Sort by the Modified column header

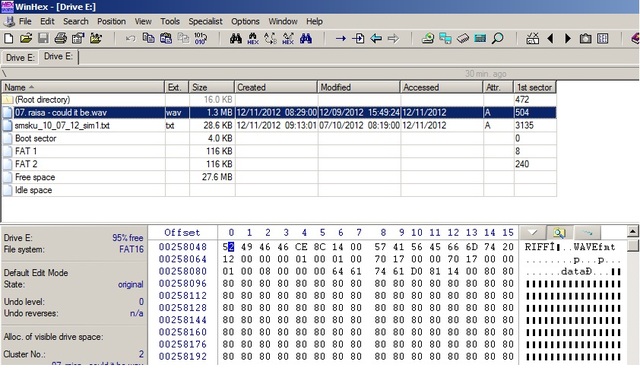(359, 87)
